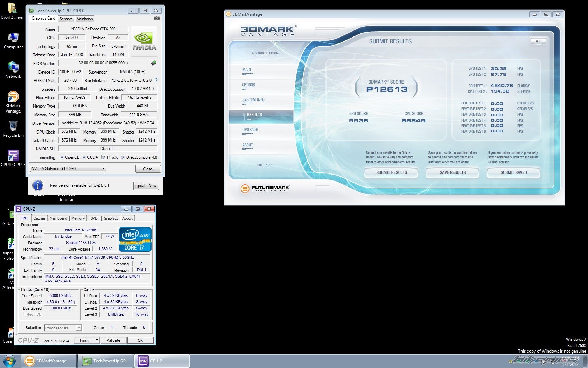The width and height of the screenshot is (588, 368).
Task: Toggle the DirectCompute 4.0 checkbox
Action: coord(123,157)
